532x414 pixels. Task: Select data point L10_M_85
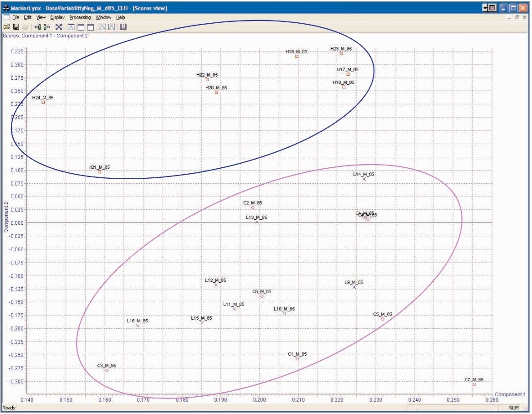pyautogui.click(x=285, y=314)
